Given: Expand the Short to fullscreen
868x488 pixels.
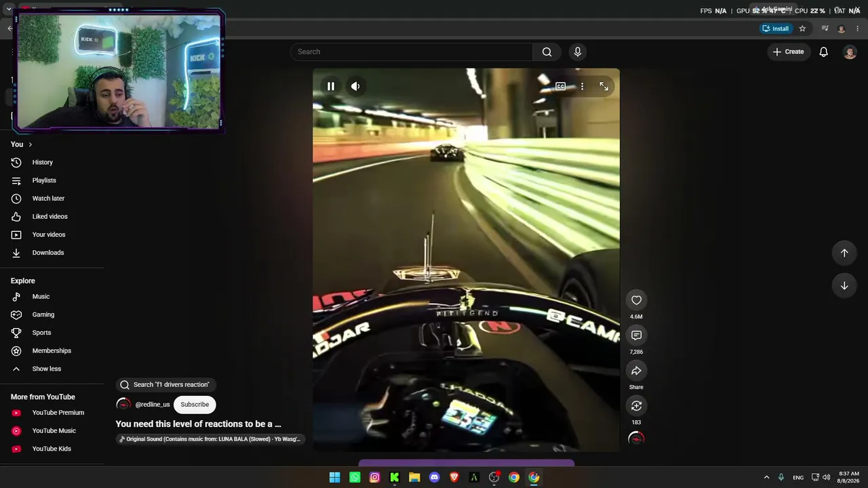Looking at the screenshot, I should (604, 86).
